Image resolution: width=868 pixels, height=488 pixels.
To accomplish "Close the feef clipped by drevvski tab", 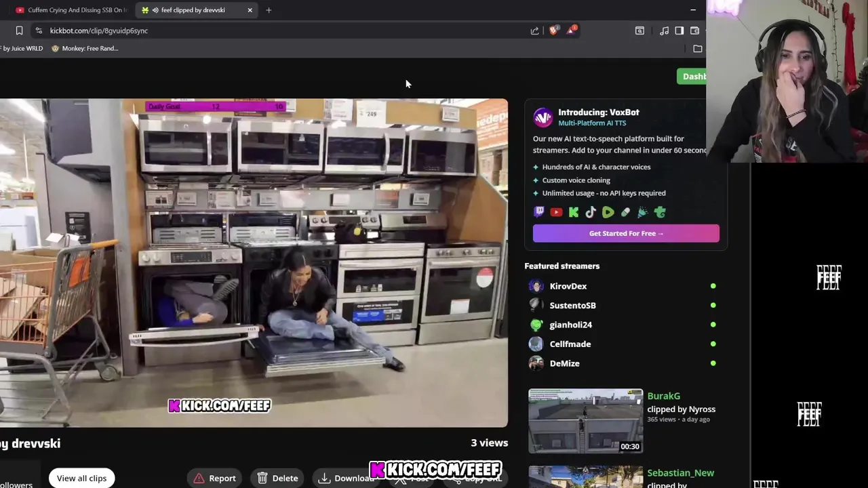I will (250, 10).
